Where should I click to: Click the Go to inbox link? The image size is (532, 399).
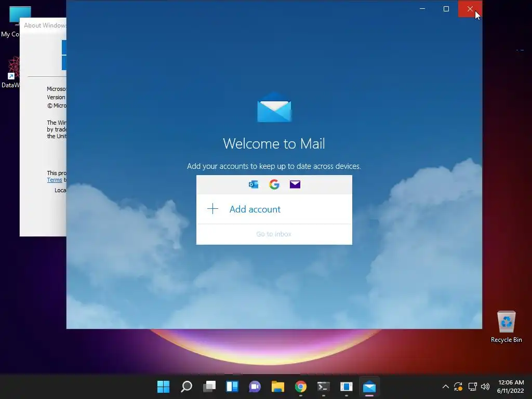tap(274, 234)
